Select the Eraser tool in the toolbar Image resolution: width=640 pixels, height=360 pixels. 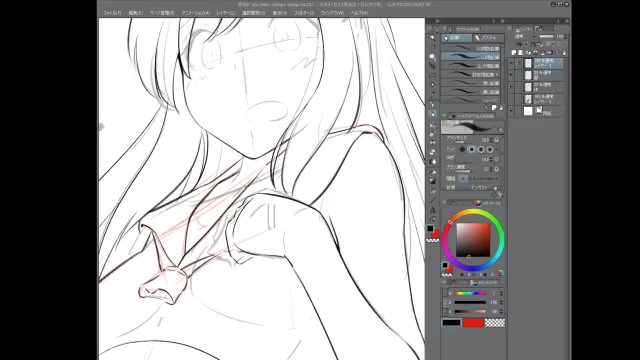pos(433,152)
